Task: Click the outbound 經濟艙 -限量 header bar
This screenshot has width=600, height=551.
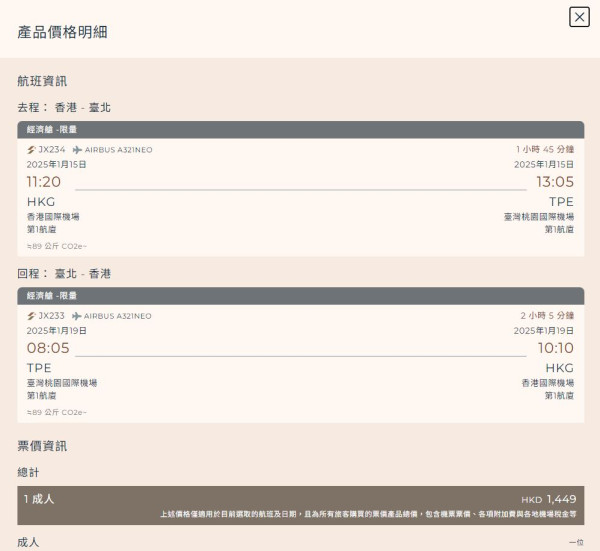Action: coord(300,130)
